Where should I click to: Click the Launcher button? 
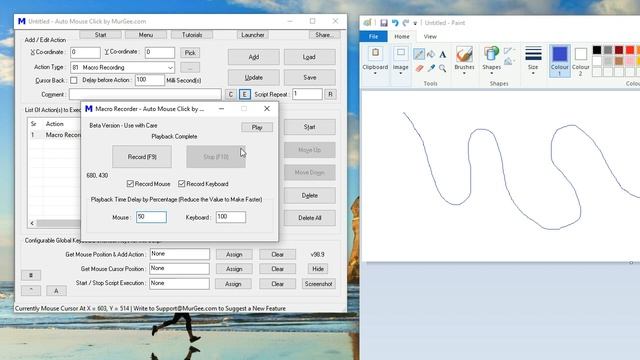click(253, 35)
